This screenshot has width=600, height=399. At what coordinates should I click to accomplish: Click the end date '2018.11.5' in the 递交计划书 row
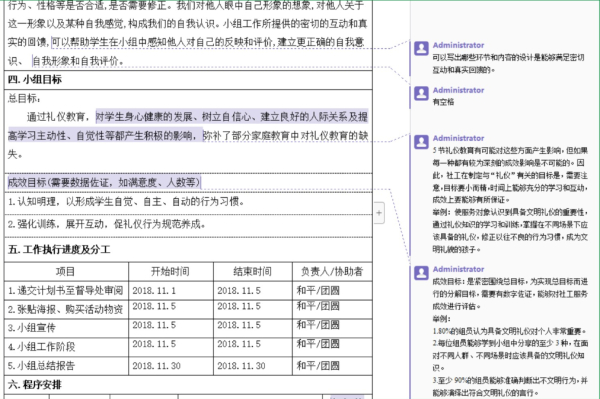pos(239,291)
